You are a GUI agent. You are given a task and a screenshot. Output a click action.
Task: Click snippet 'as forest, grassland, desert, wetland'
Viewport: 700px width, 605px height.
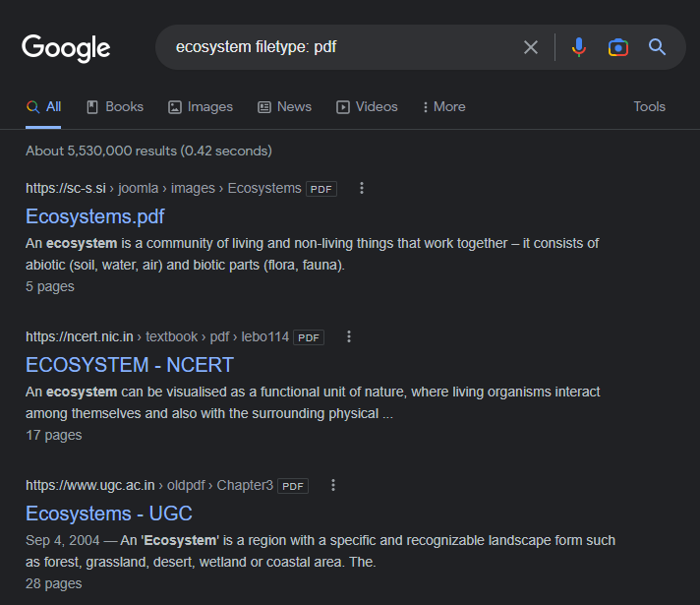[x=136, y=562]
